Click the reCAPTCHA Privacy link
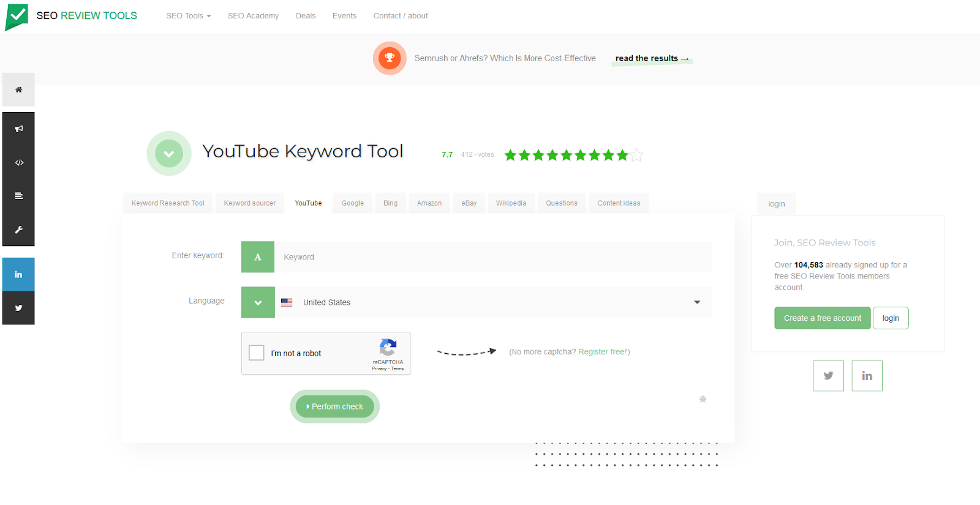 [379, 368]
